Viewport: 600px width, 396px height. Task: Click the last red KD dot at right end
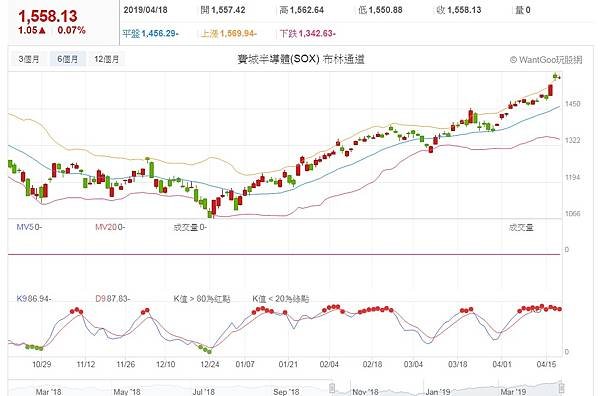[560, 309]
